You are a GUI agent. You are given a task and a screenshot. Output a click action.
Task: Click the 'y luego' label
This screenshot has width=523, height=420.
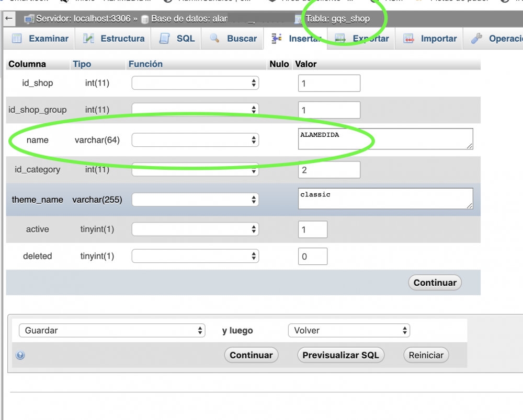[x=237, y=330]
